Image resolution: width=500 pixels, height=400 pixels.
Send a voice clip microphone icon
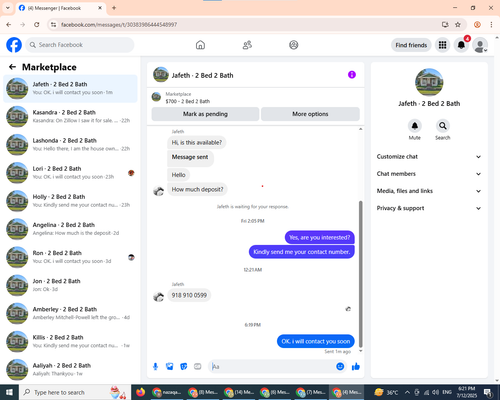(x=155, y=367)
